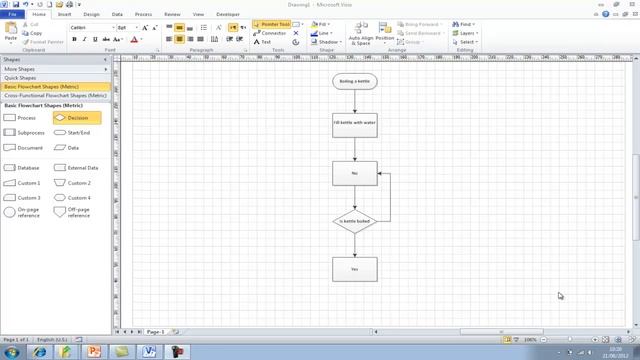Image resolution: width=640 pixels, height=360 pixels.
Task: Click the Connection Point X tool
Action: pos(296,33)
